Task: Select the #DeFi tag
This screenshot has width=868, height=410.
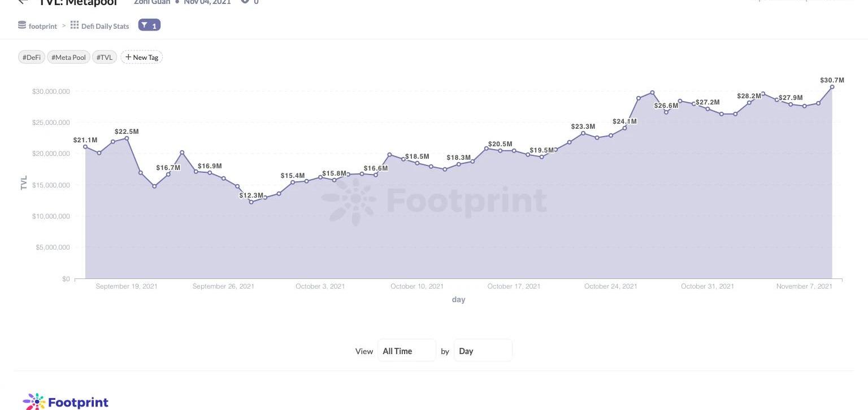Action: point(32,57)
